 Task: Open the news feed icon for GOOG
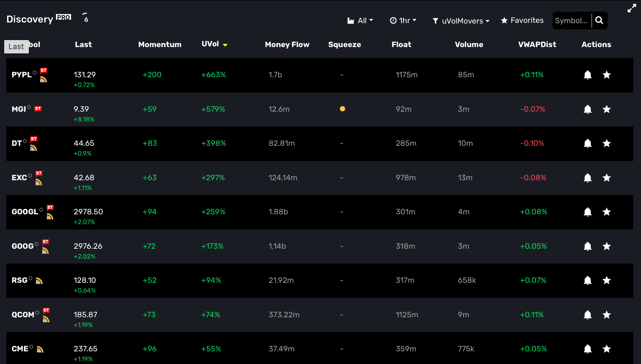[x=45, y=251]
